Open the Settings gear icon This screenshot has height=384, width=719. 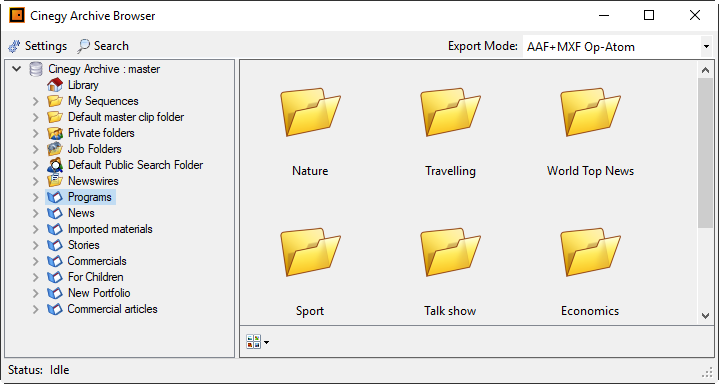tap(15, 46)
